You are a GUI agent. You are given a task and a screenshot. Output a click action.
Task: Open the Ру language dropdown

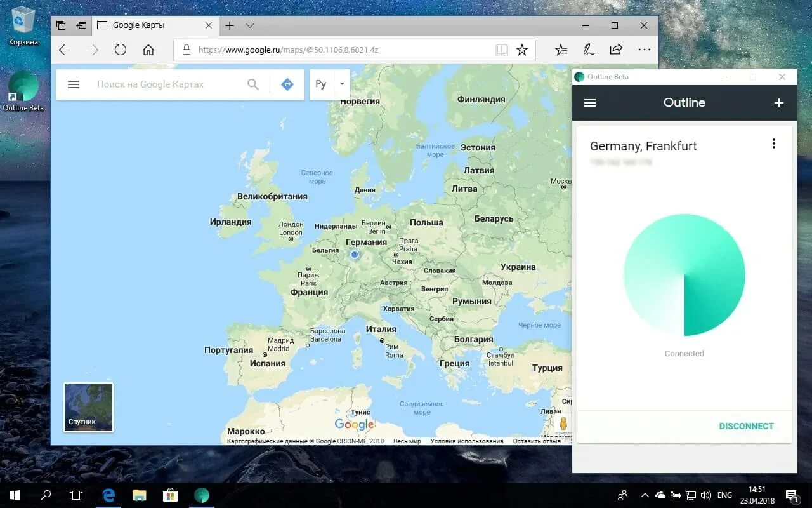point(330,84)
